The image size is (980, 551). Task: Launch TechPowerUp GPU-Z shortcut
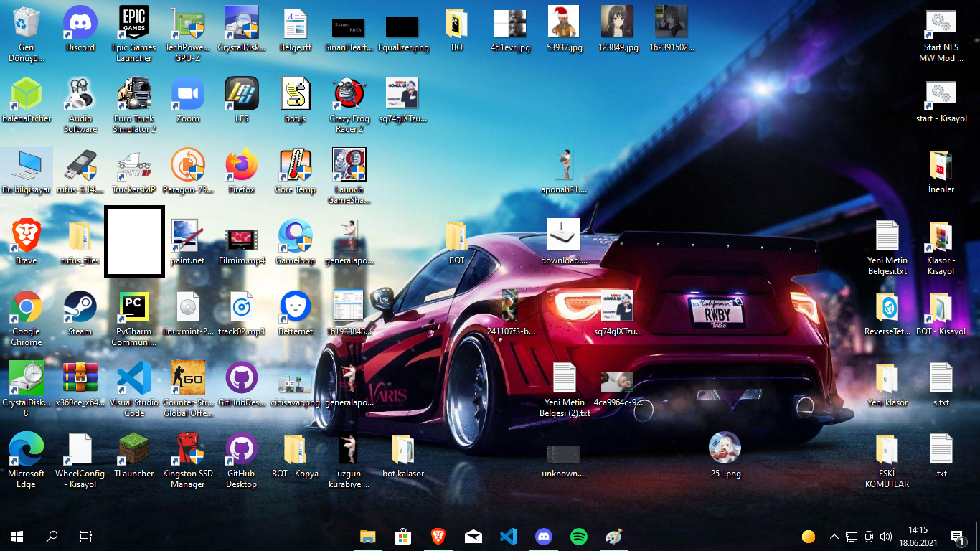click(187, 34)
